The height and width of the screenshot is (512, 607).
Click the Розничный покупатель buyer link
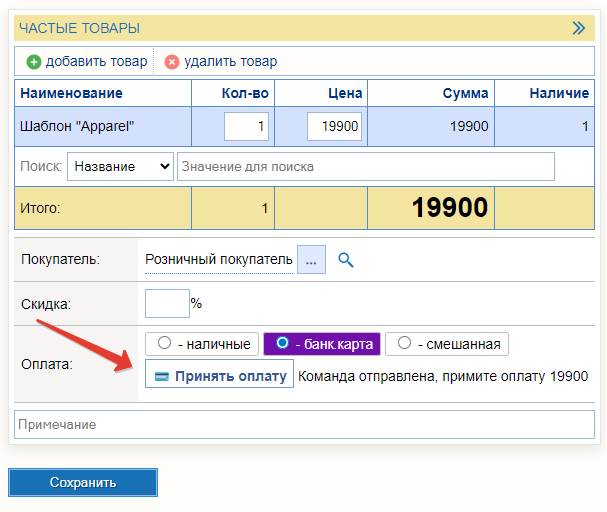[x=218, y=260]
